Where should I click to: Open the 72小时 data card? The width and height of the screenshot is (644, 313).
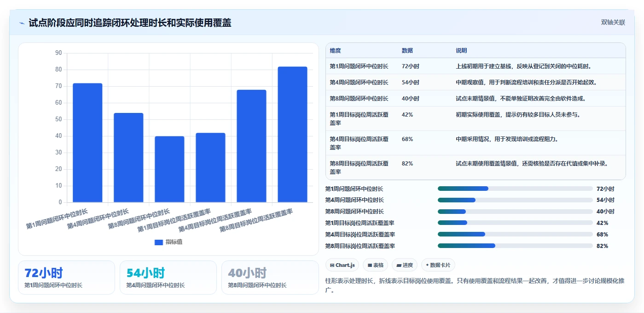66,278
